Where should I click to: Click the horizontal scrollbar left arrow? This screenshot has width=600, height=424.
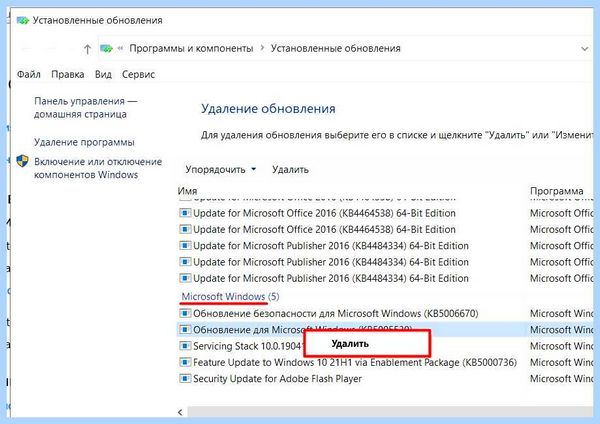[x=181, y=412]
